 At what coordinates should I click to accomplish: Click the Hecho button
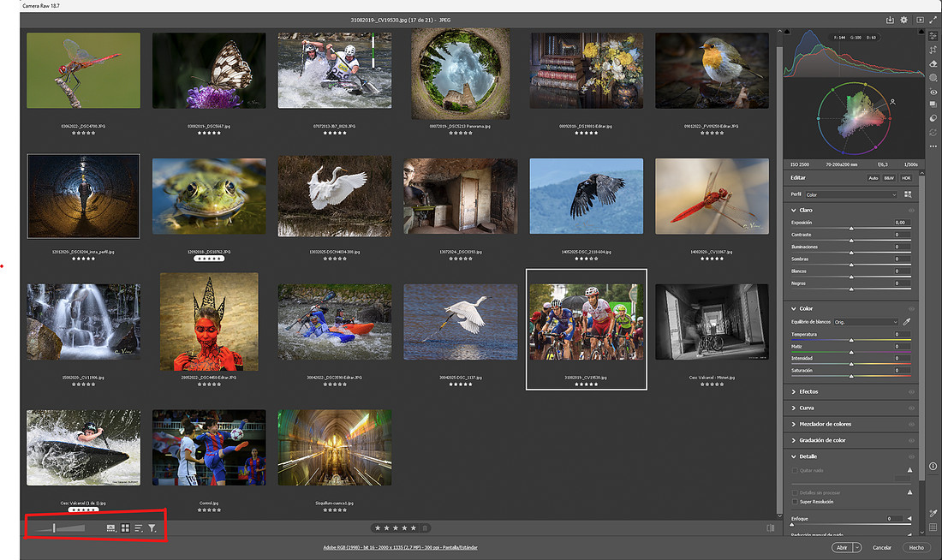(916, 547)
